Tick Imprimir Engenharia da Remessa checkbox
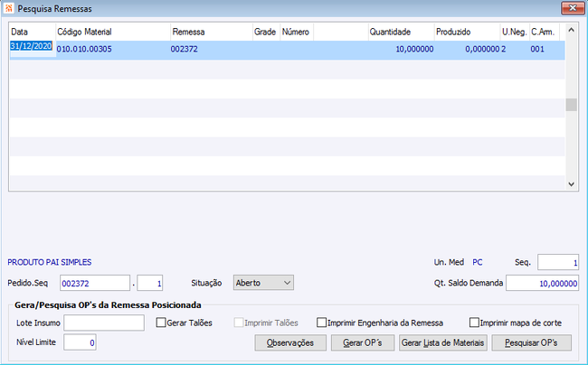This screenshot has height=365, width=588. coord(321,323)
